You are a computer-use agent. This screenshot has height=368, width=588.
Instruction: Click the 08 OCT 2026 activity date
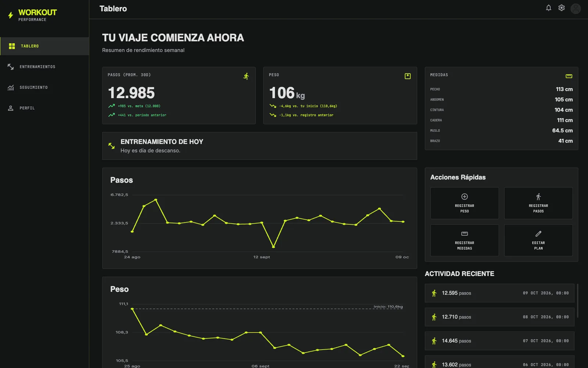tap(546, 317)
